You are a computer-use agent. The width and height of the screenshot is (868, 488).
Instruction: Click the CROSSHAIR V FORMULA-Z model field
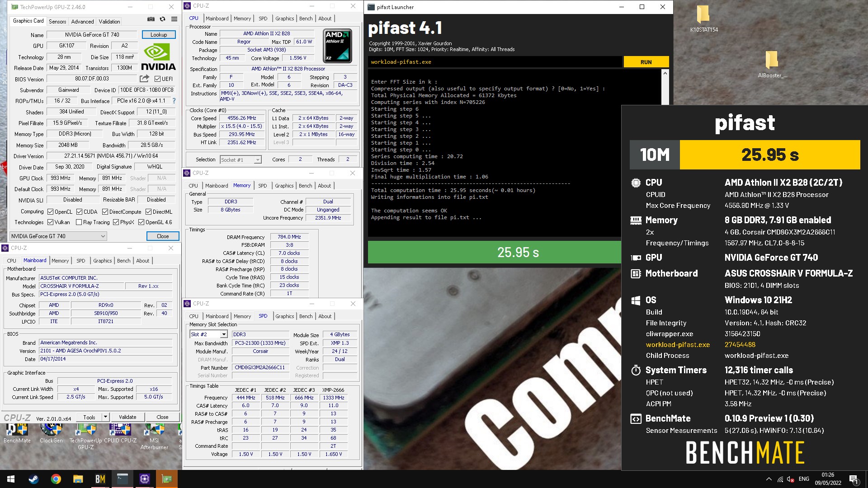pyautogui.click(x=81, y=286)
